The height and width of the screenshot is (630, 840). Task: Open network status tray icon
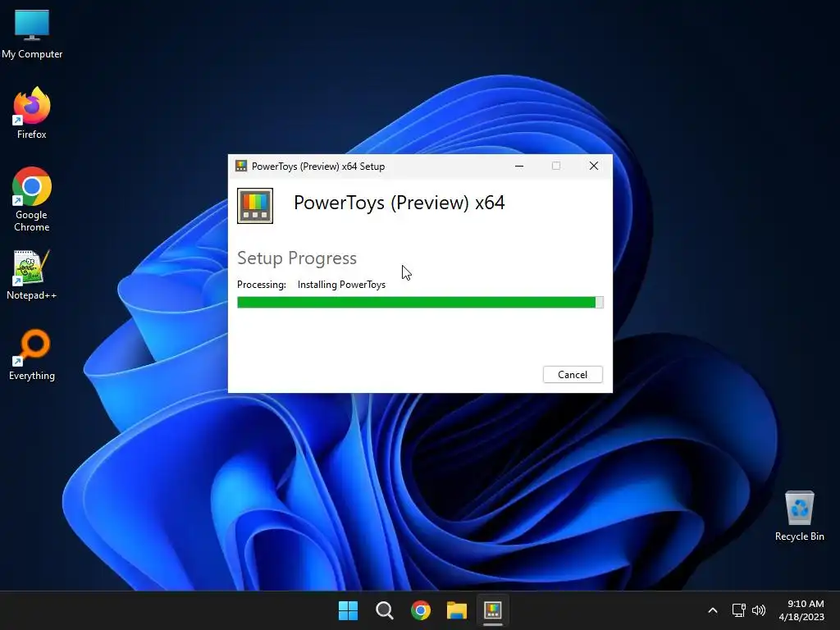click(x=739, y=610)
